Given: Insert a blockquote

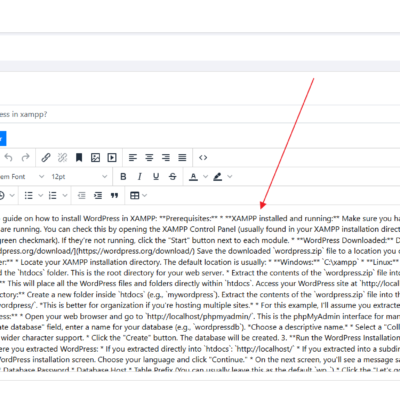Looking at the screenshot, I should tap(114, 195).
